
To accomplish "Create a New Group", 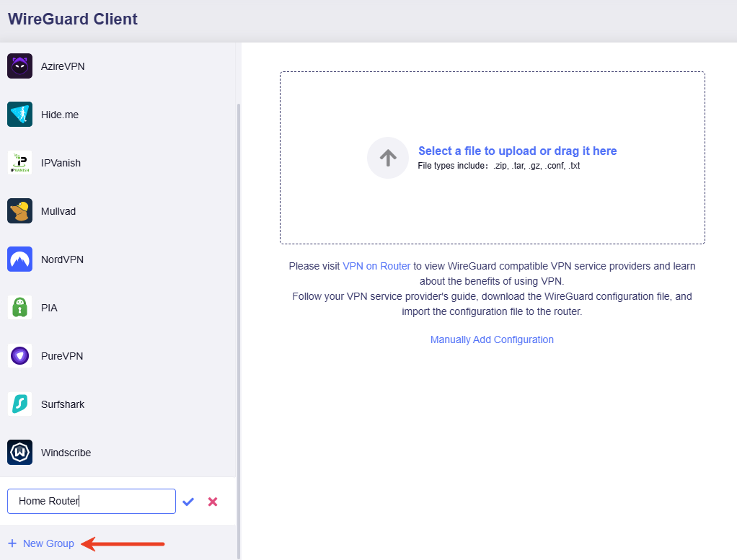I will (x=41, y=543).
